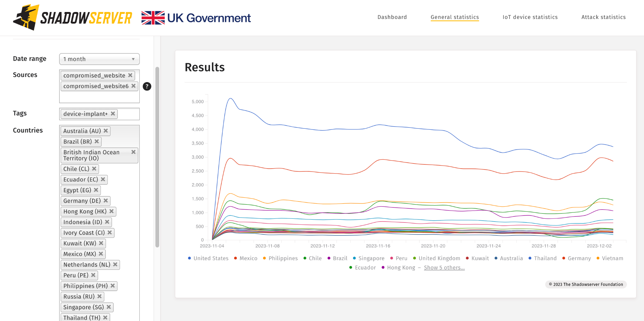The width and height of the screenshot is (644, 321).
Task: Open the Date range dropdown
Action: 99,59
